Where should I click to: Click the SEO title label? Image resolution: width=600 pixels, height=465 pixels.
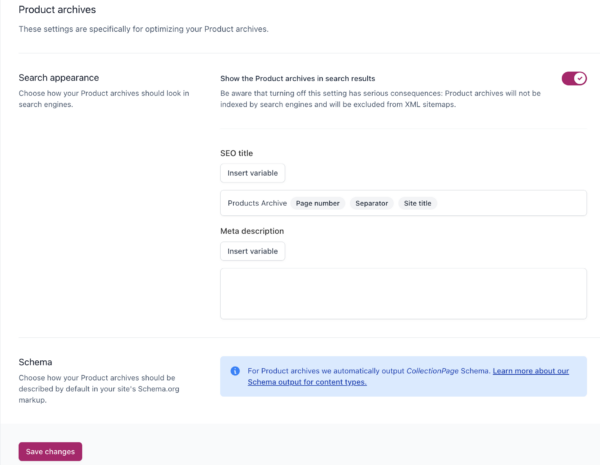pyautogui.click(x=237, y=153)
